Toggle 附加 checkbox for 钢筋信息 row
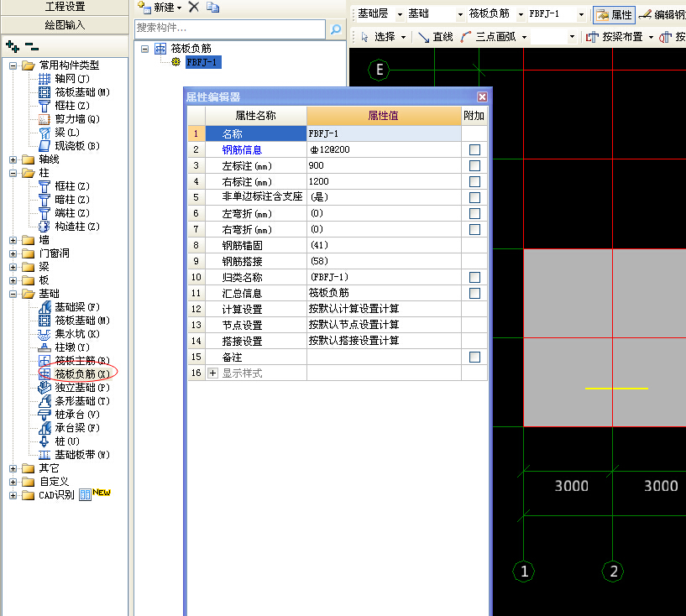This screenshot has width=686, height=616. pyautogui.click(x=474, y=150)
